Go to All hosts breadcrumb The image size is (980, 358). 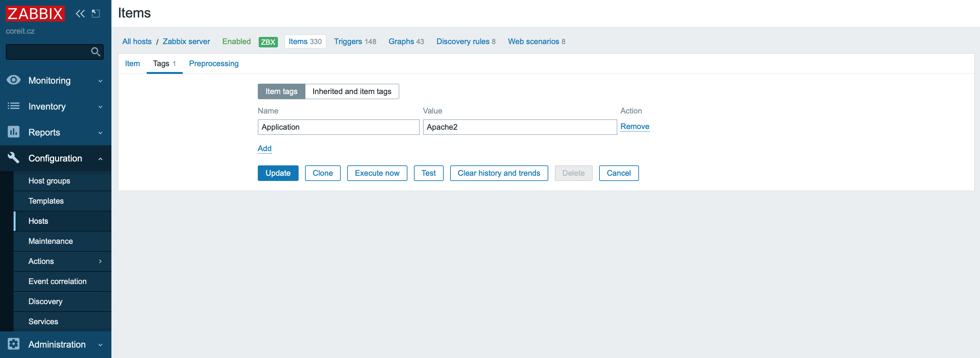(x=137, y=42)
